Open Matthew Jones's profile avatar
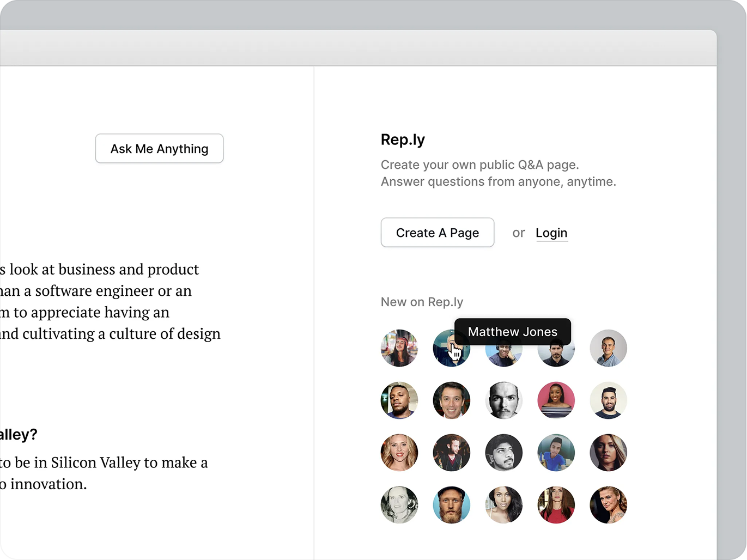 coord(452,351)
